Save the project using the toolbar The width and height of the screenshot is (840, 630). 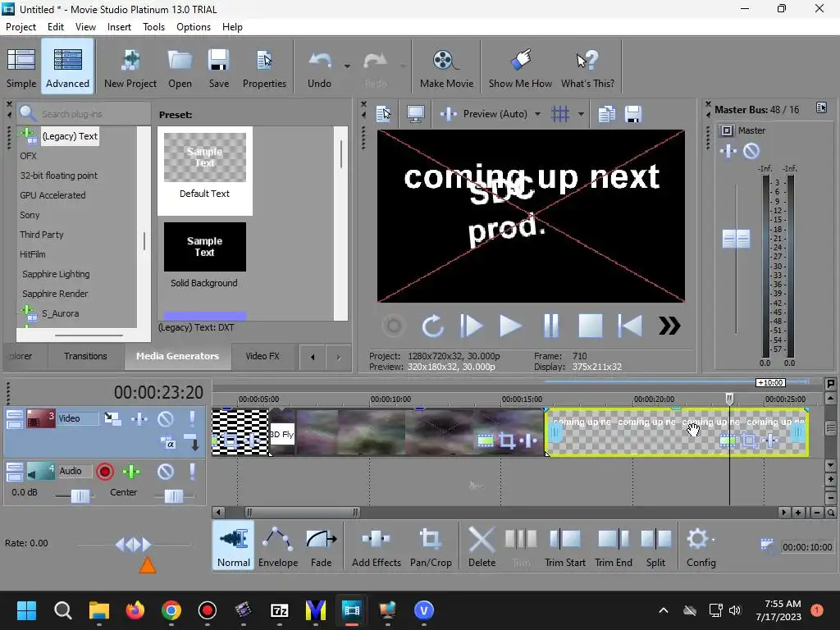point(218,67)
